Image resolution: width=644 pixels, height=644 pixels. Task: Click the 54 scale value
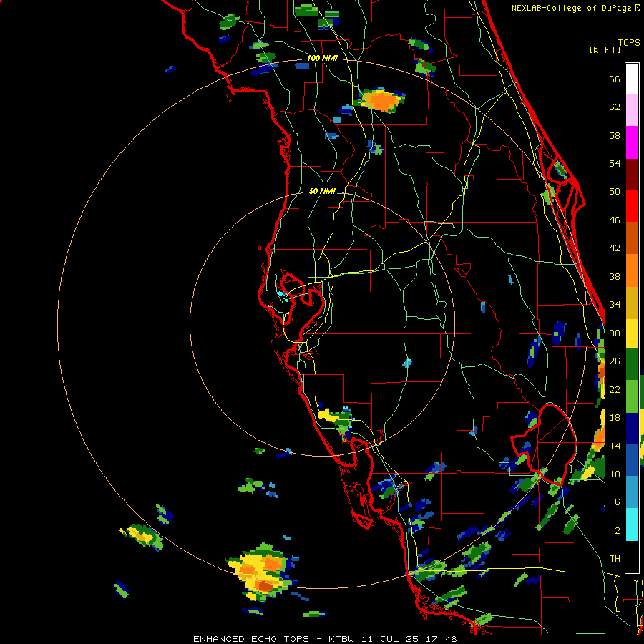[615, 163]
